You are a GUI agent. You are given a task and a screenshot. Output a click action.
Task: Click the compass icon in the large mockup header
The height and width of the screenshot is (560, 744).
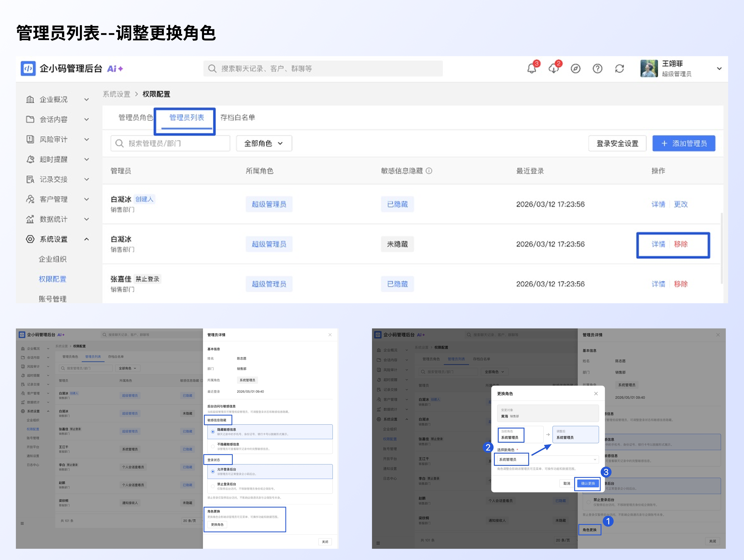[x=575, y=69]
